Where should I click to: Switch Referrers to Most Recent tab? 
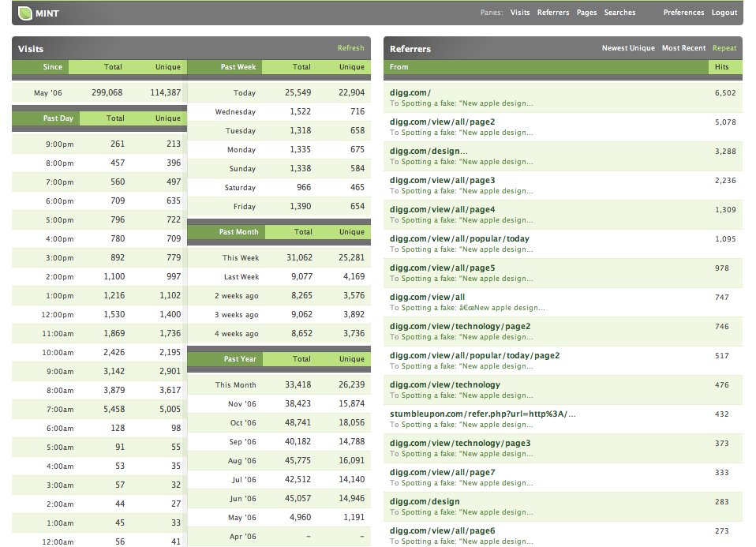click(683, 47)
